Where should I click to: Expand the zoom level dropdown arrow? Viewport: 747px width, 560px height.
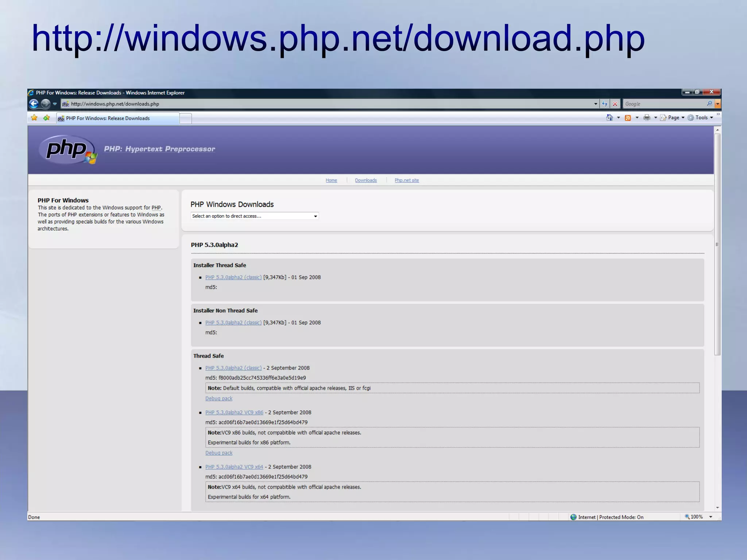[x=711, y=517]
